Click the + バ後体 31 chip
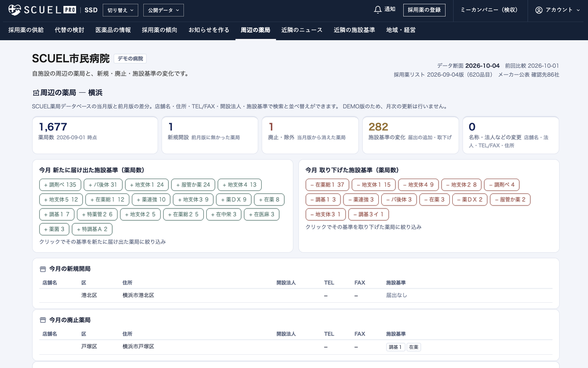The image size is (588, 368). click(x=103, y=185)
